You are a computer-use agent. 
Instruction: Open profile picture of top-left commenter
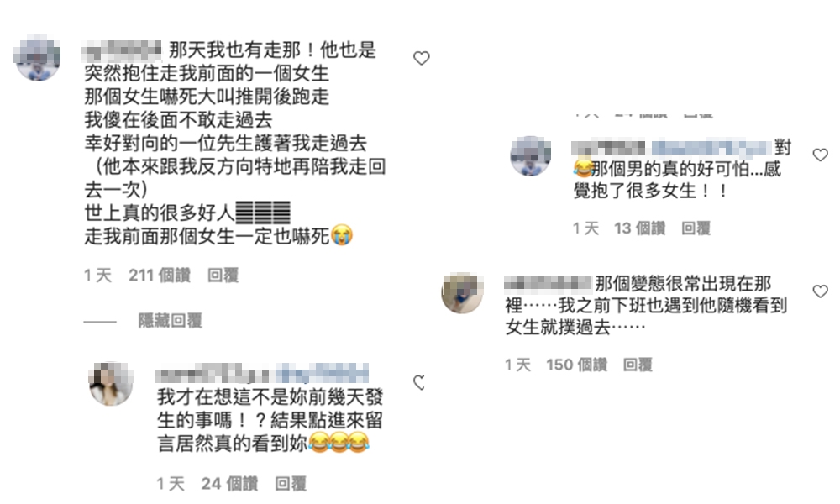(38, 57)
